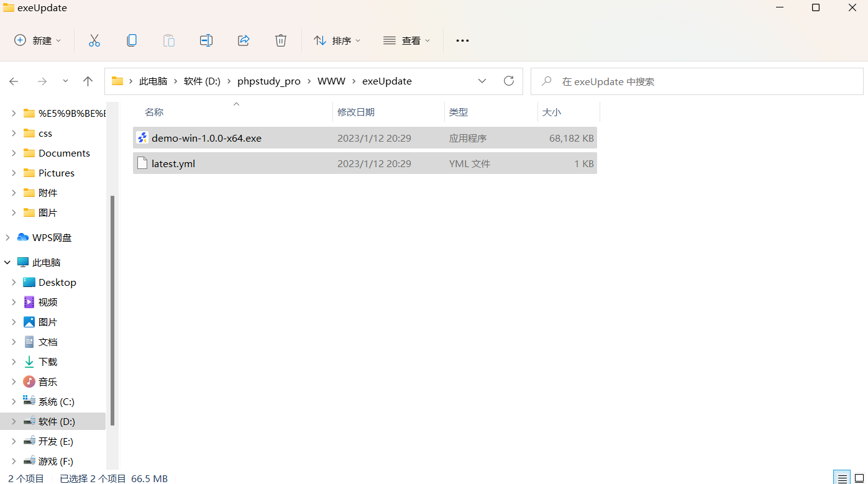Select the latest.yml file
The width and height of the screenshot is (868, 484).
click(173, 163)
